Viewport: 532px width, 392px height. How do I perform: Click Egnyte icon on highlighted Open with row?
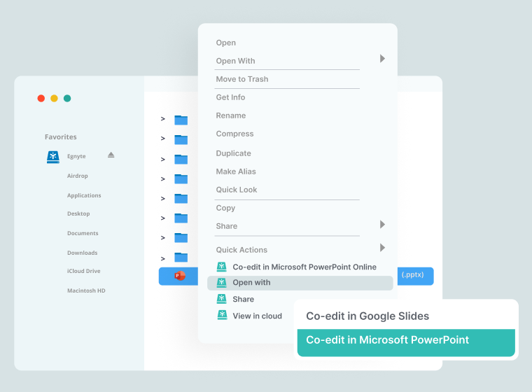221,283
